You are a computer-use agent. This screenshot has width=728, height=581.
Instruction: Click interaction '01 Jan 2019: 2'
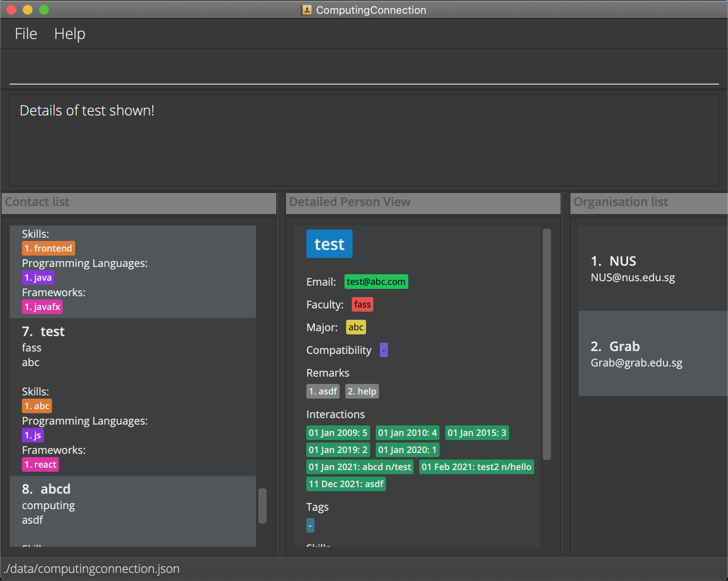coord(338,450)
